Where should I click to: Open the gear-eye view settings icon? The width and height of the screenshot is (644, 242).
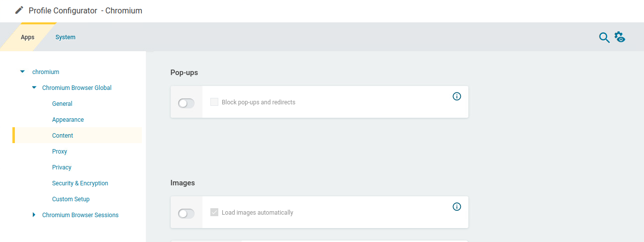click(x=620, y=37)
